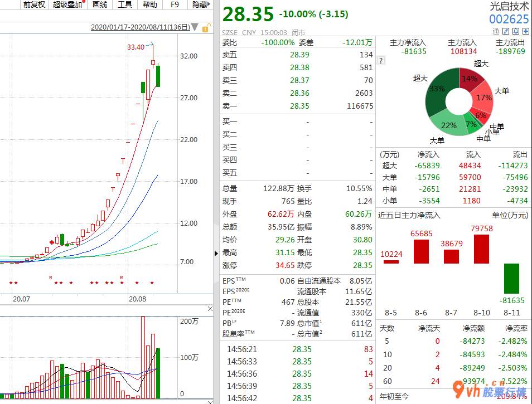Click the 总额 value 35.95亿
Viewport: 532px width, 404px height.
pos(281,227)
